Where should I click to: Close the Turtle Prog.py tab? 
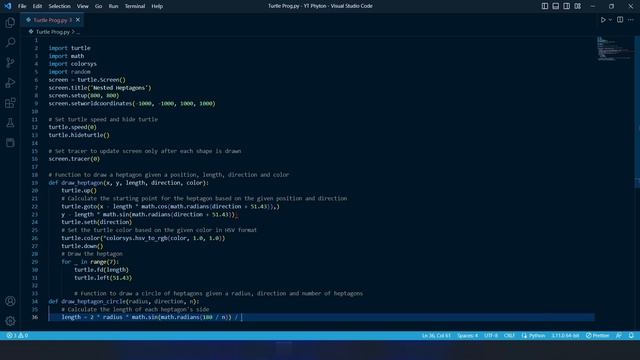click(78, 20)
